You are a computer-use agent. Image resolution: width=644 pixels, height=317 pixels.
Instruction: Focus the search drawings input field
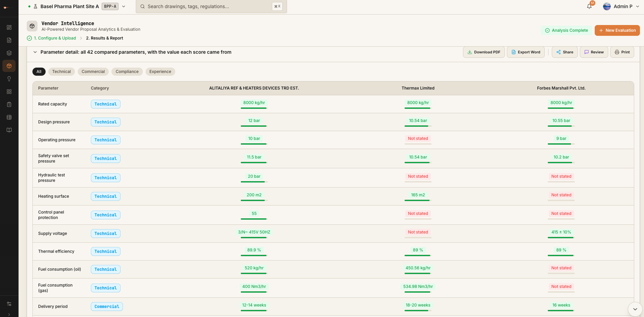[211, 6]
